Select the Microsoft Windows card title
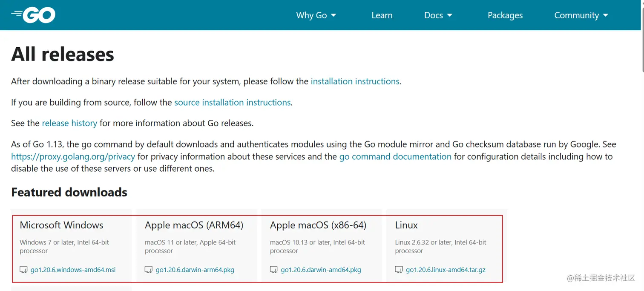This screenshot has height=291, width=644. (x=61, y=225)
